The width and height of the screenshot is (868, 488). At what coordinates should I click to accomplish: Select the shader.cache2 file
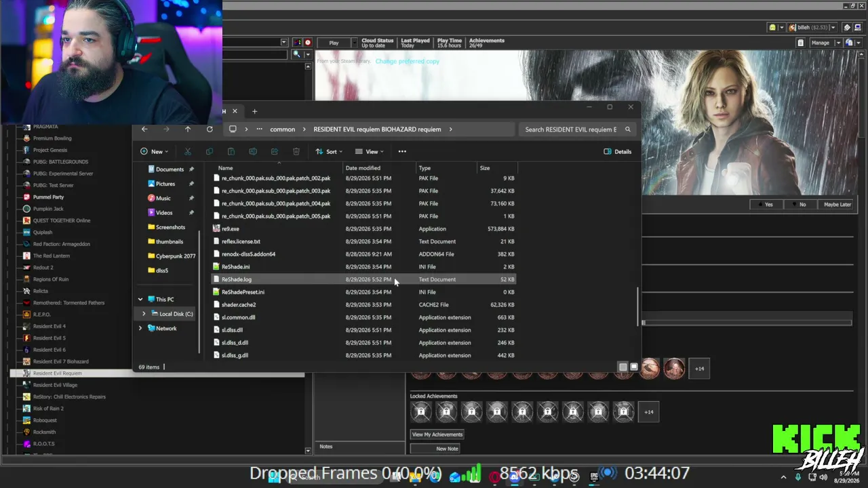click(x=239, y=305)
